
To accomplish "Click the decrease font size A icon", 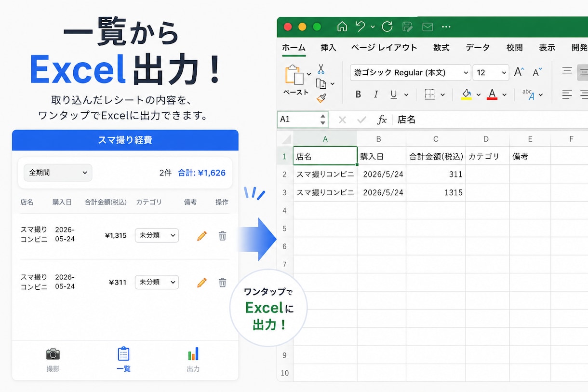I will [x=537, y=72].
